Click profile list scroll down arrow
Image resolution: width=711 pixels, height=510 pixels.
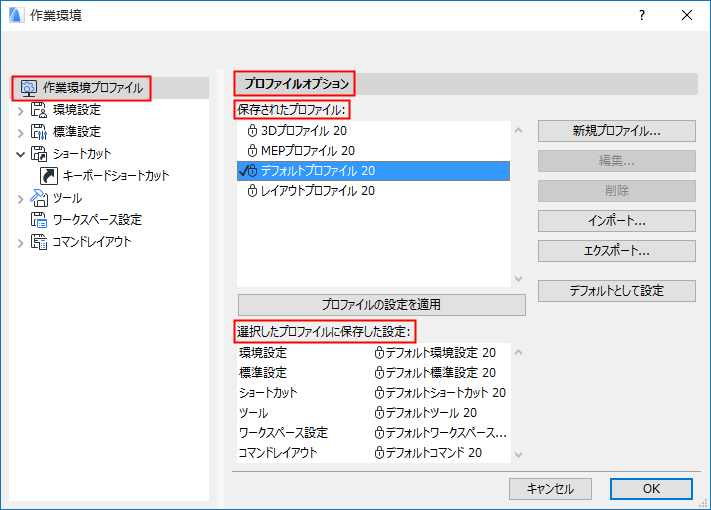coord(519,279)
